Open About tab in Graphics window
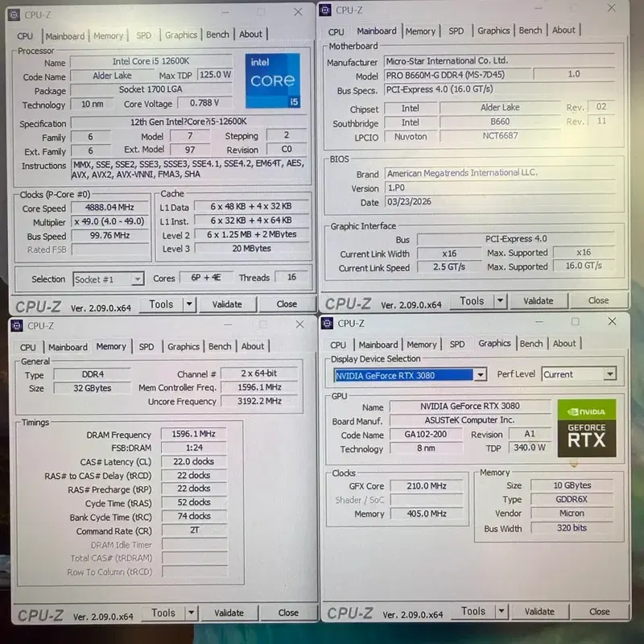The width and height of the screenshot is (644, 644). (x=564, y=343)
